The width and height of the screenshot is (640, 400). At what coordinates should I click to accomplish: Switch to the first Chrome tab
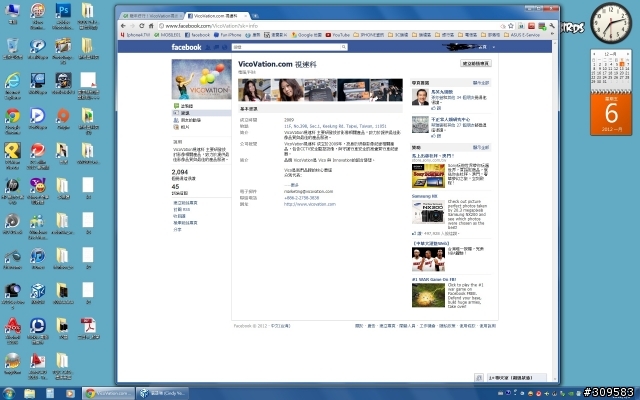(150, 16)
